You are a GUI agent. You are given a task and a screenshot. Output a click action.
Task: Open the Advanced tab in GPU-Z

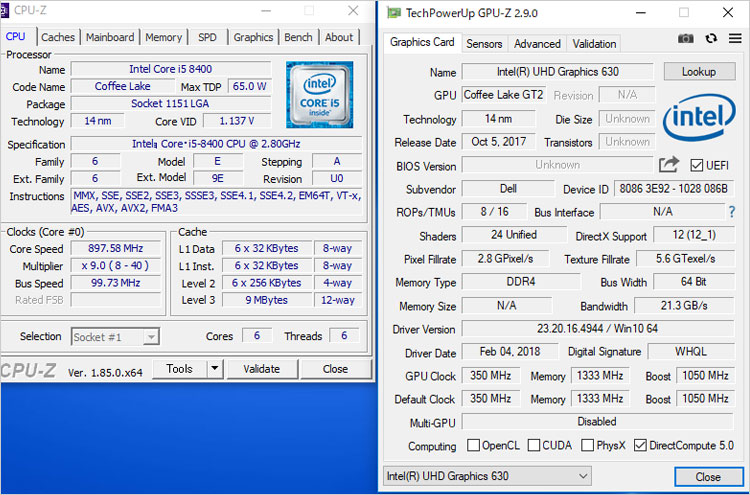[537, 44]
